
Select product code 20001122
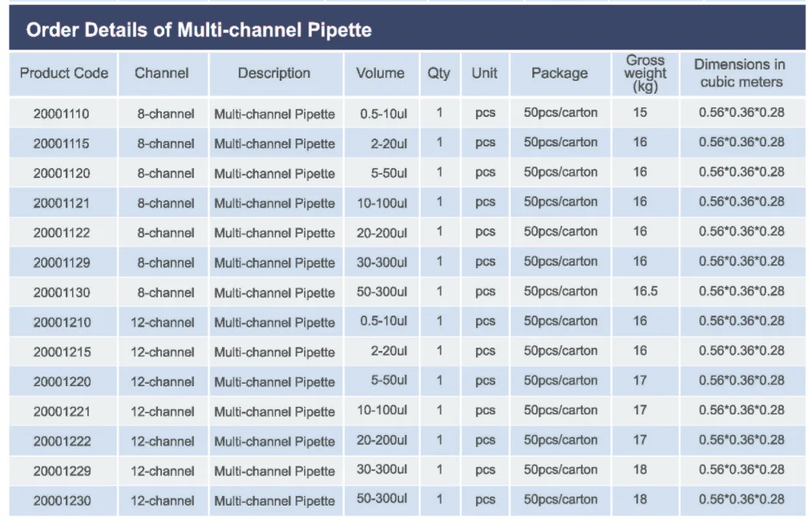click(62, 233)
